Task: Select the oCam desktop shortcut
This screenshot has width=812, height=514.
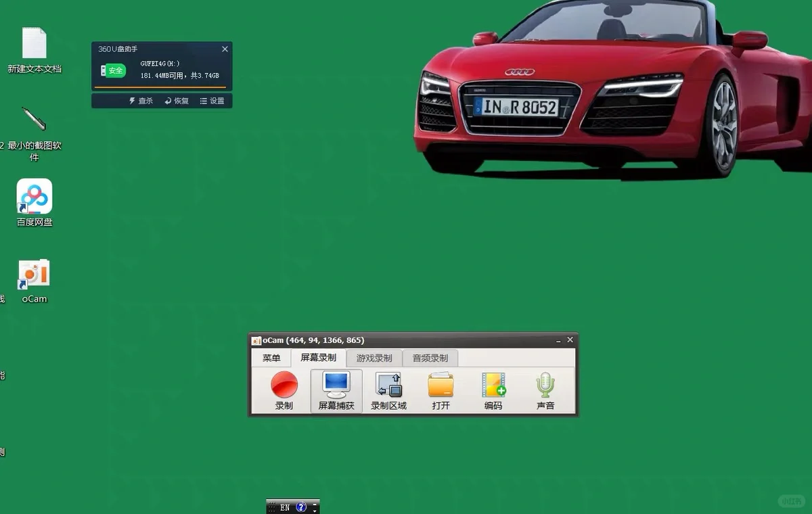Action: [34, 281]
